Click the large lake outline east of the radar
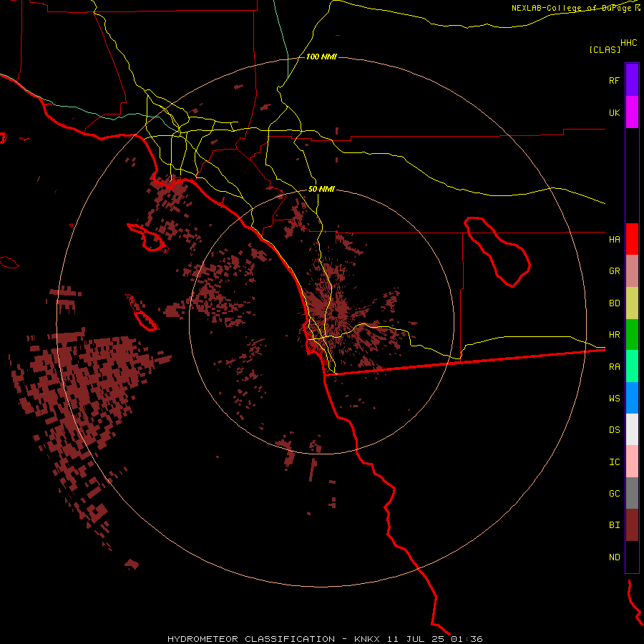644x644 pixels. 497,252
